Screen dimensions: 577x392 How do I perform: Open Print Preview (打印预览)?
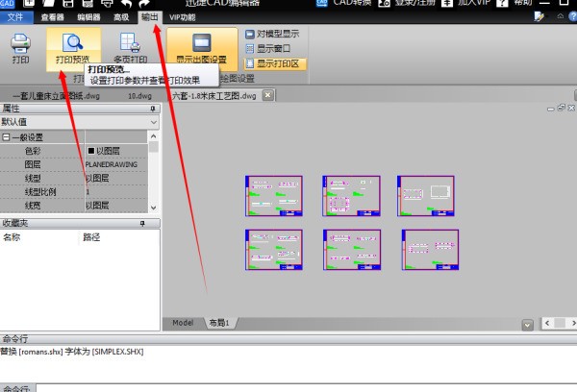tap(72, 48)
